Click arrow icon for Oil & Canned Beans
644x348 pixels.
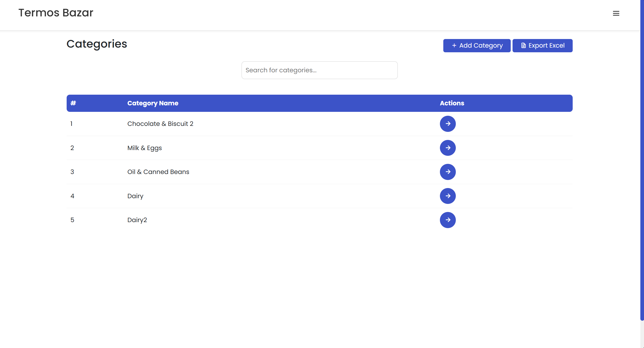[448, 172]
